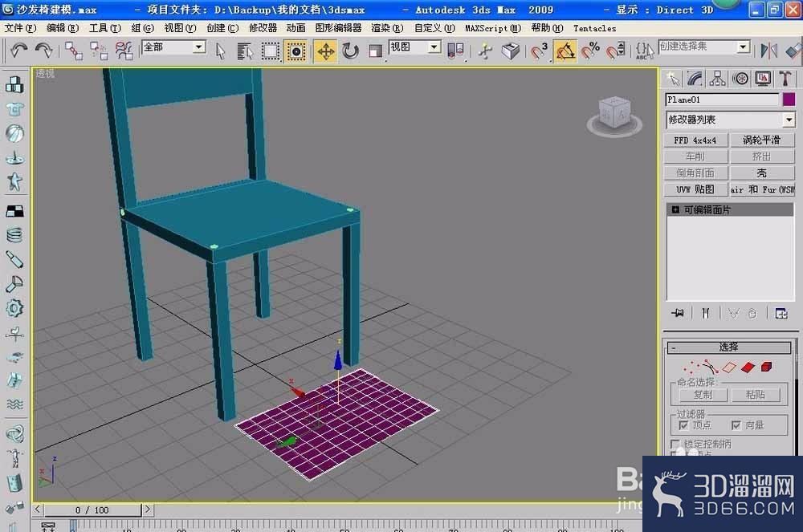Open the Utilities hammer panel tab

click(785, 79)
